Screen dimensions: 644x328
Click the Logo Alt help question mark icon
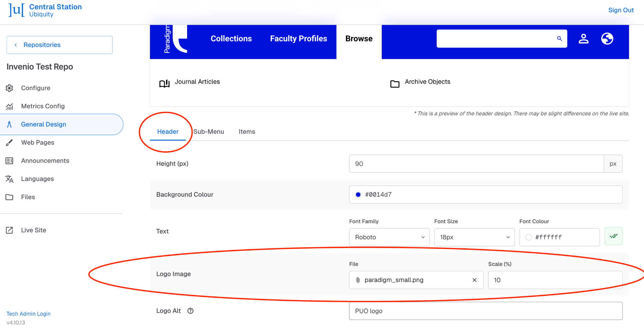click(x=191, y=311)
